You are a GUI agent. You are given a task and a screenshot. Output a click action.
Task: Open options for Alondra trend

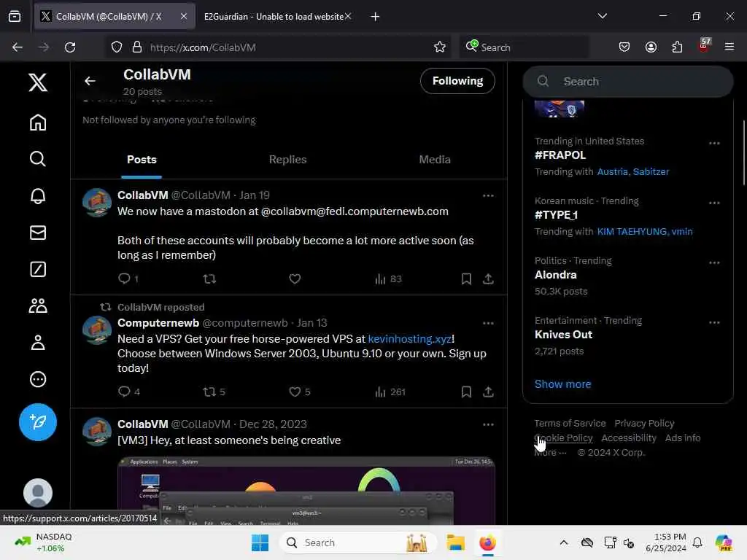[714, 262]
